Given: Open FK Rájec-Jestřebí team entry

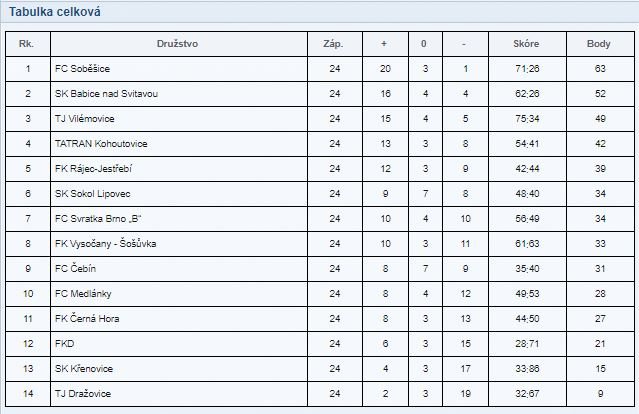Looking at the screenshot, I should pos(93,169).
